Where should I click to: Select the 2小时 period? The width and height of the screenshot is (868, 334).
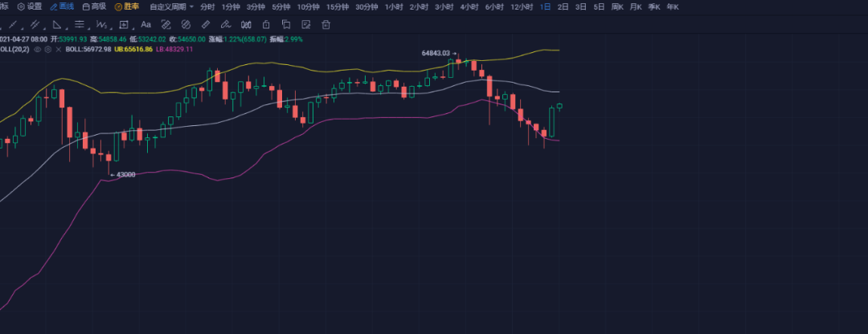click(x=419, y=6)
